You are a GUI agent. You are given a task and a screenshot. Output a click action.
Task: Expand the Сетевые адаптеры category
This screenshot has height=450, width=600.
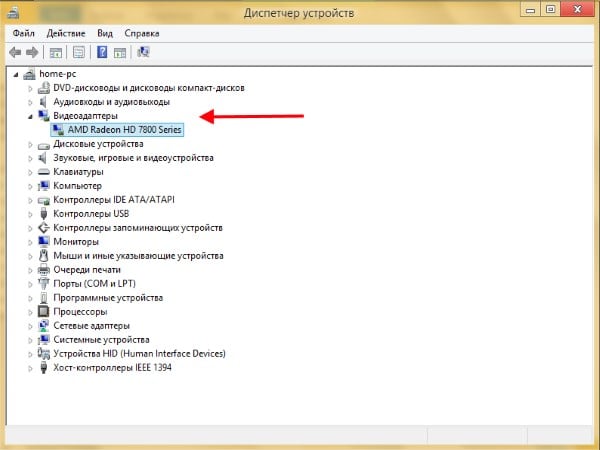click(31, 325)
